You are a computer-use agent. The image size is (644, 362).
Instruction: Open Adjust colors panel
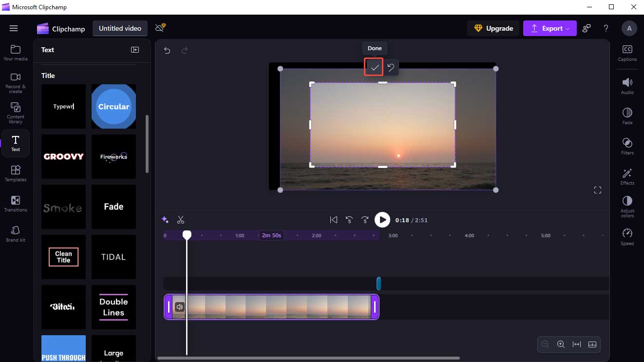pyautogui.click(x=627, y=207)
